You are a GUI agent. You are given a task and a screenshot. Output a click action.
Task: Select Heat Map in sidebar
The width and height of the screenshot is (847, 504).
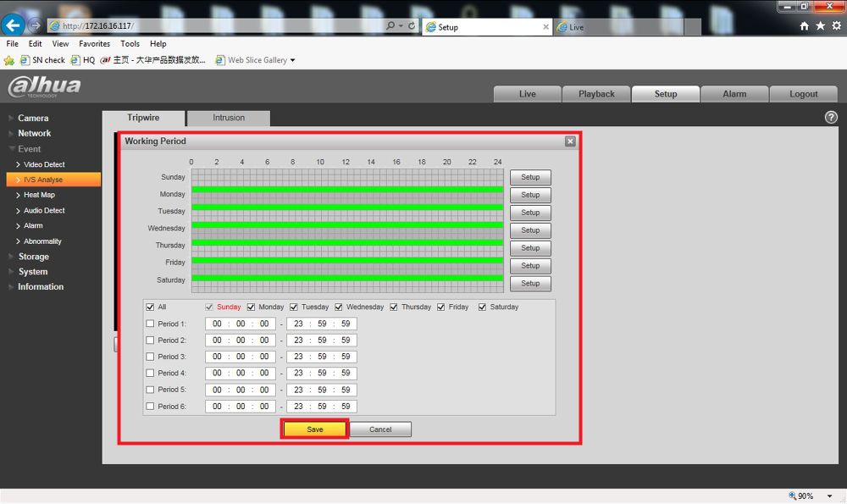pos(39,195)
